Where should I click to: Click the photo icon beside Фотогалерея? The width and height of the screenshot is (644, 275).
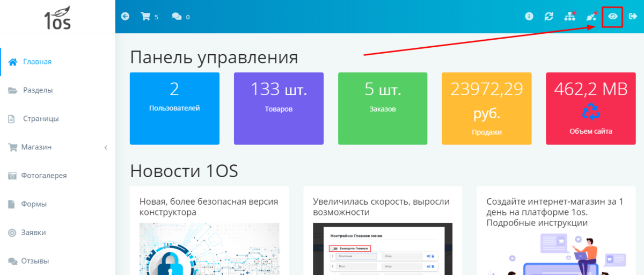coord(12,176)
